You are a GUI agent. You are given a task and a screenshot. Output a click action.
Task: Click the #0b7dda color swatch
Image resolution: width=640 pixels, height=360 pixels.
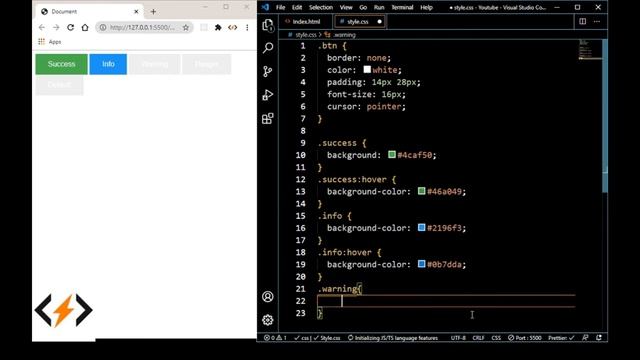point(422,264)
